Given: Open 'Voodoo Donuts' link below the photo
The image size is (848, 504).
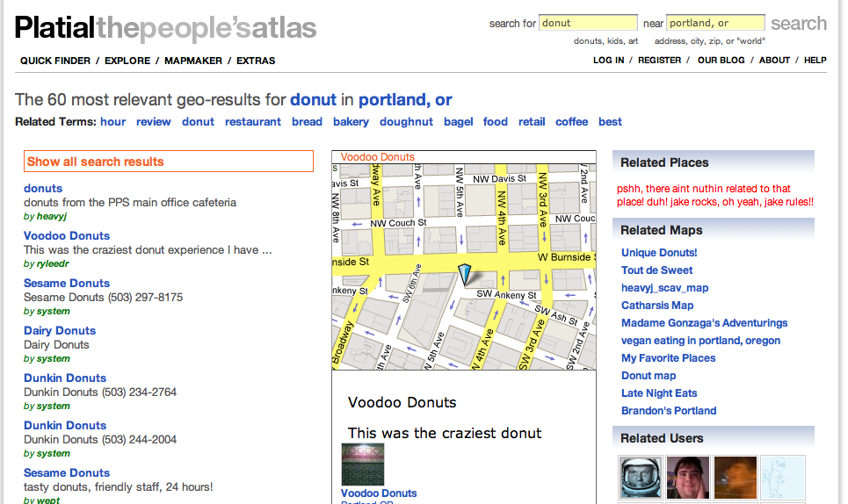Looking at the screenshot, I should 379,493.
